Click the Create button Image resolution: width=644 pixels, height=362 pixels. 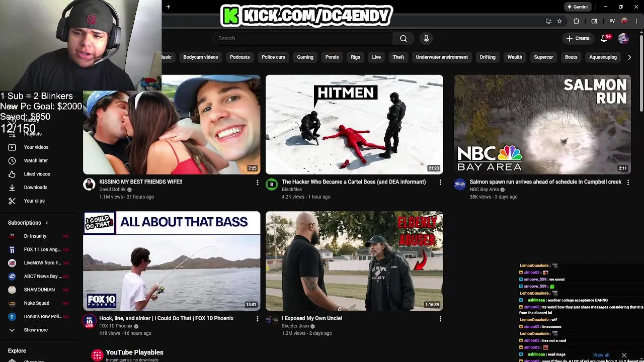[x=578, y=38]
